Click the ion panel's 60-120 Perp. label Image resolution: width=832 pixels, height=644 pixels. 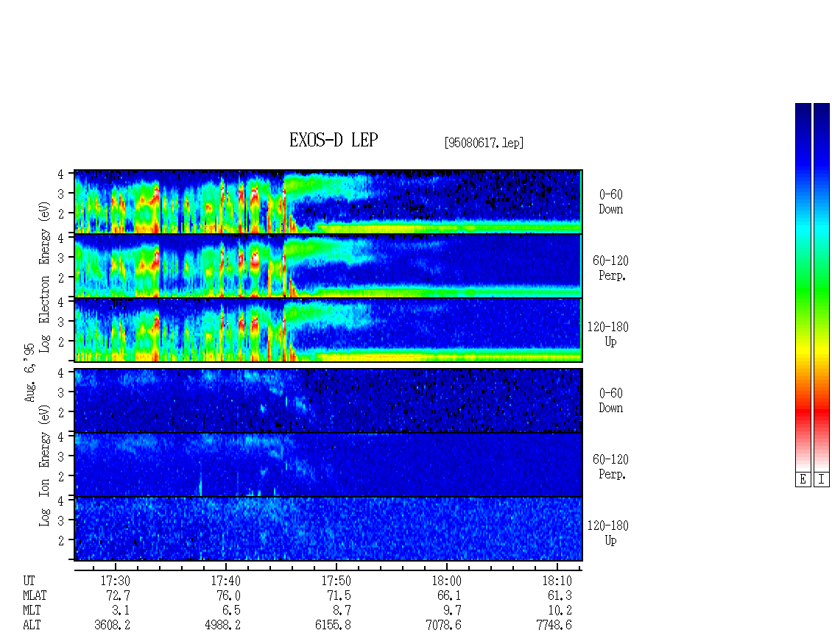click(610, 467)
